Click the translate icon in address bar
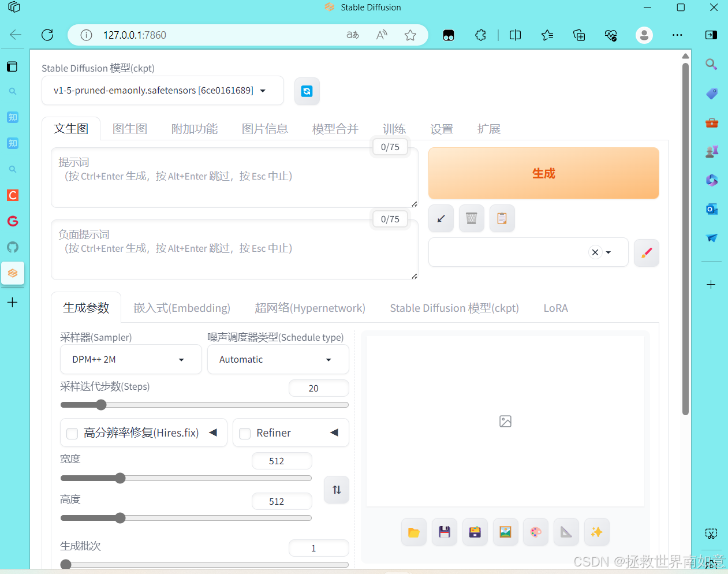 [x=353, y=35]
